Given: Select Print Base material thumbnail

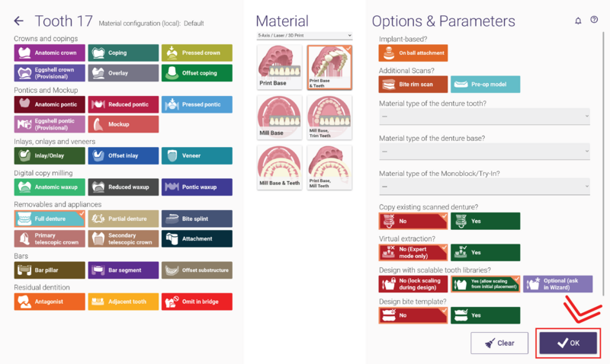Looking at the screenshot, I should [x=279, y=67].
